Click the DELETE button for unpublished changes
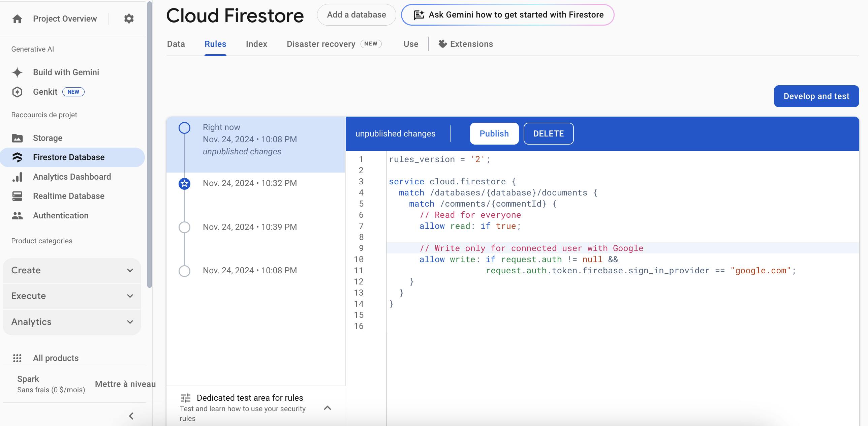Image resolution: width=868 pixels, height=426 pixels. pyautogui.click(x=548, y=134)
